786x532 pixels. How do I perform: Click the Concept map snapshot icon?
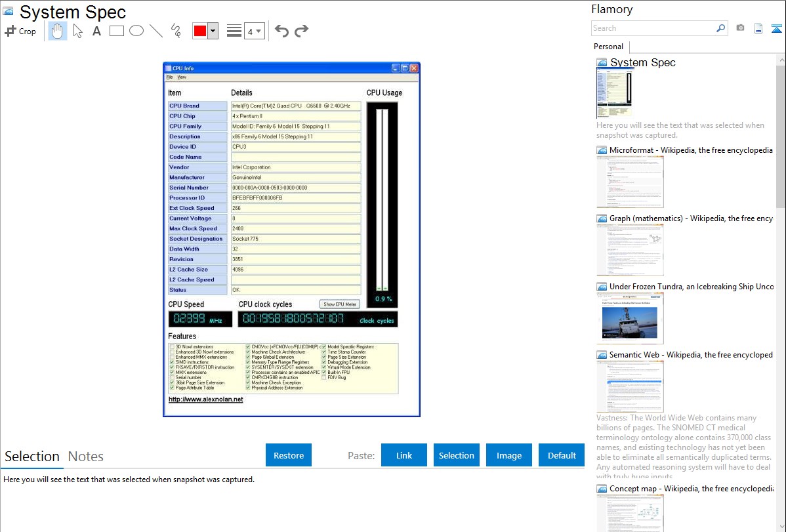[x=602, y=489]
